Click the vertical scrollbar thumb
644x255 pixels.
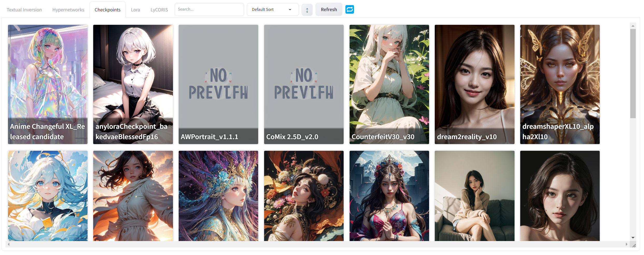pyautogui.click(x=633, y=73)
